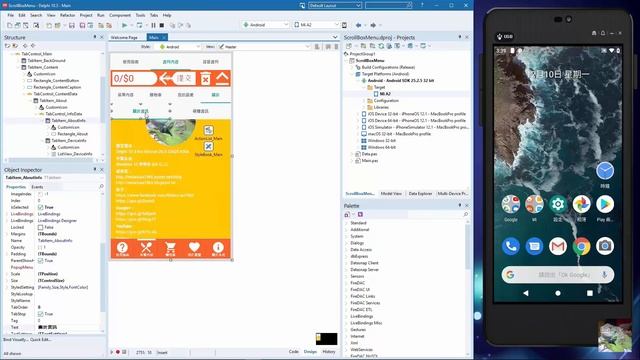Viewport: 640px width, 360px height.
Task: Expand the Margins property in Object Inspector
Action: pos(7,234)
